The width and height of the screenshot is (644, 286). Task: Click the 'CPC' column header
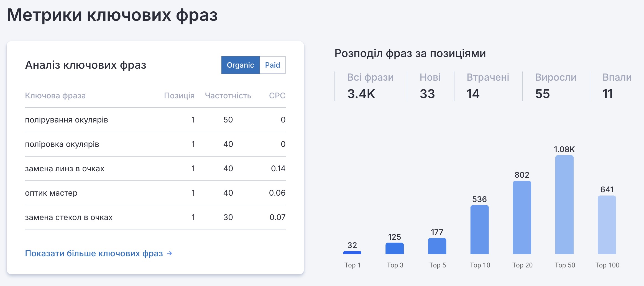(x=277, y=96)
